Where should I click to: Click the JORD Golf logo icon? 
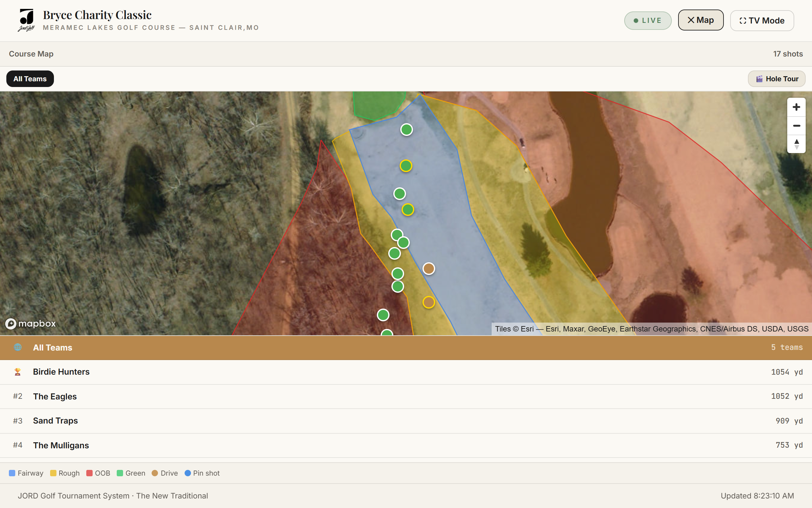point(27,20)
